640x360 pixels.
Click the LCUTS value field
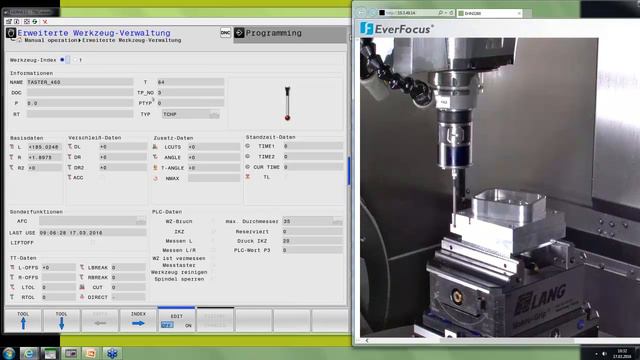(214, 147)
